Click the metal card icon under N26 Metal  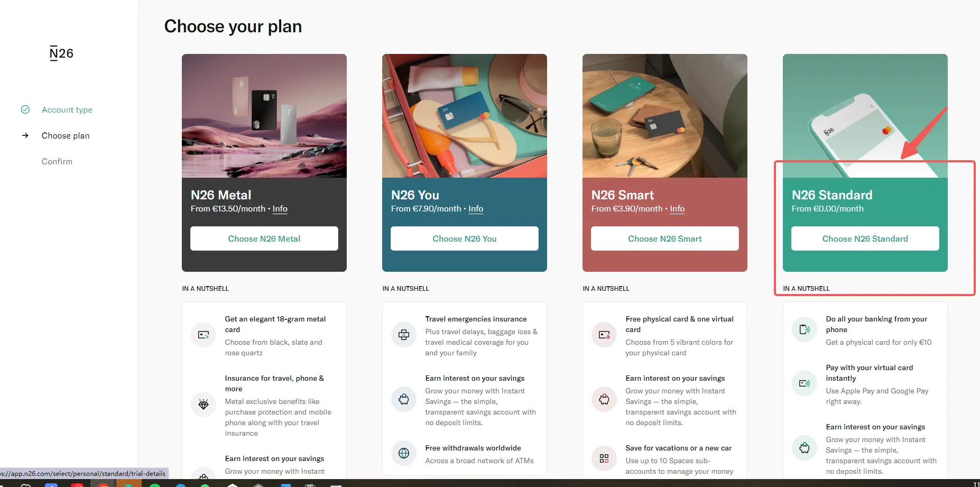204,335
